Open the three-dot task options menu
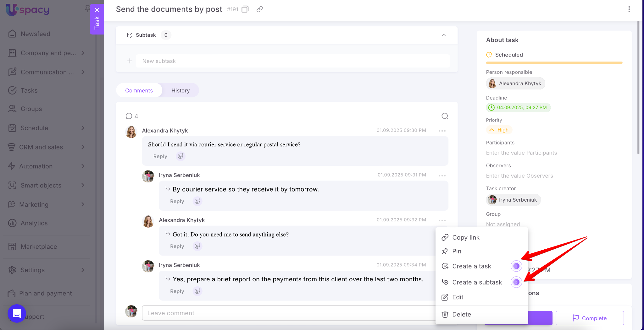The width and height of the screenshot is (644, 330). [629, 9]
